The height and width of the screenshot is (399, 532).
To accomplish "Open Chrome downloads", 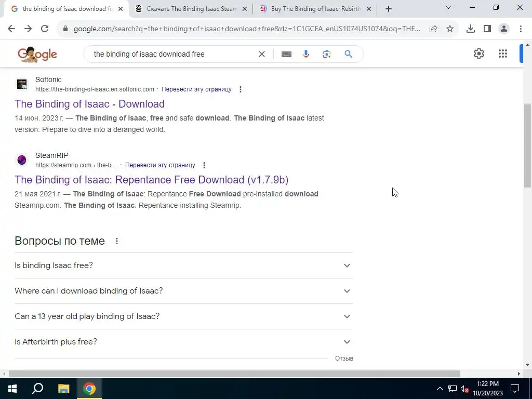I will click(470, 29).
